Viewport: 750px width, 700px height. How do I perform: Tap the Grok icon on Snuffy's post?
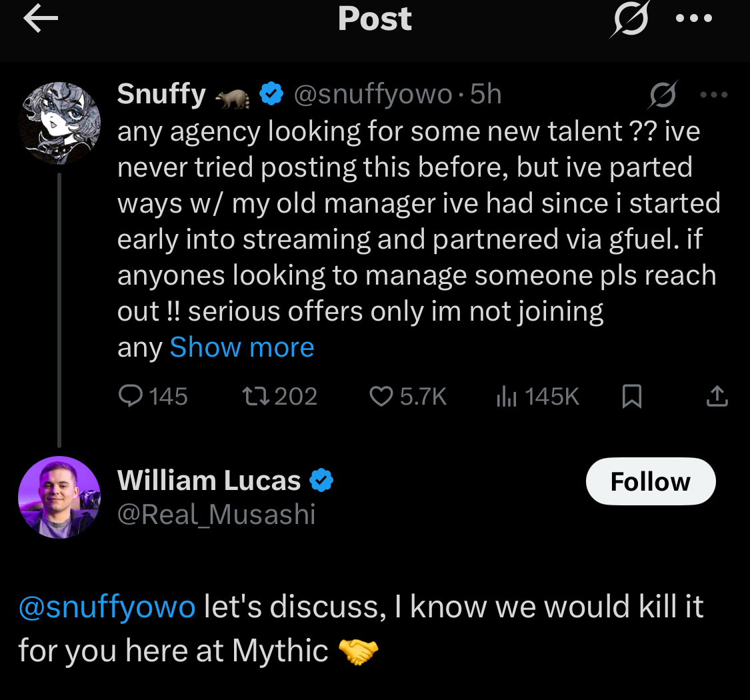coord(663,95)
